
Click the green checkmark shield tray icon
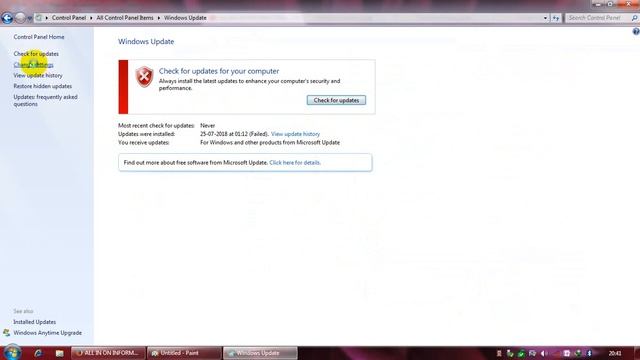point(521,353)
